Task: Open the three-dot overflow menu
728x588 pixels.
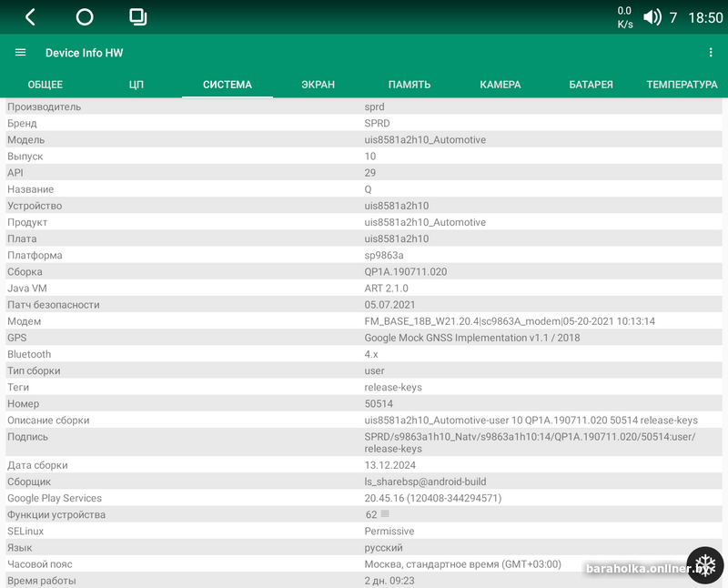Action: point(711,53)
